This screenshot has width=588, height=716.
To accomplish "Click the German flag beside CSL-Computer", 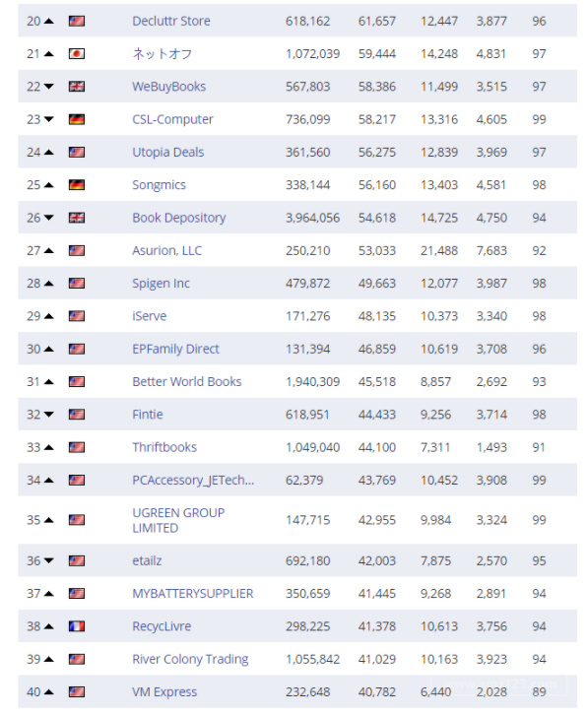I will 77,119.
